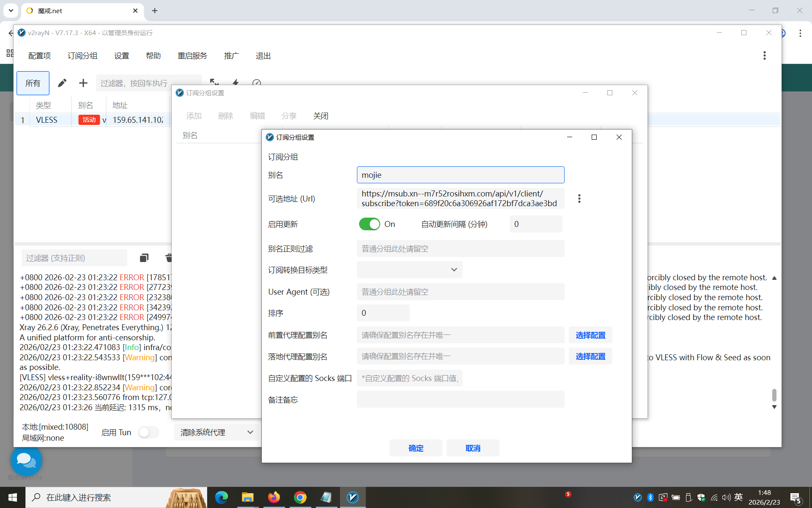
Task: Click the 备注备忘 input field
Action: pyautogui.click(x=460, y=399)
